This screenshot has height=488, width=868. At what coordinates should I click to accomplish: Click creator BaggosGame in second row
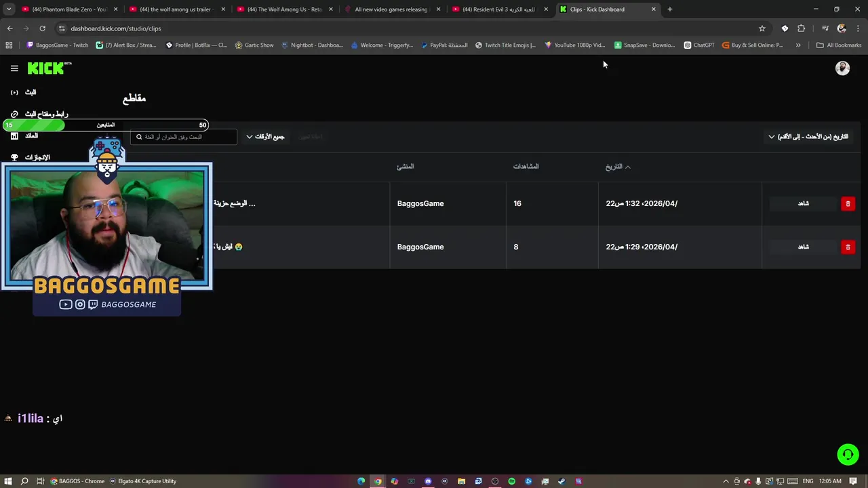[420, 247]
